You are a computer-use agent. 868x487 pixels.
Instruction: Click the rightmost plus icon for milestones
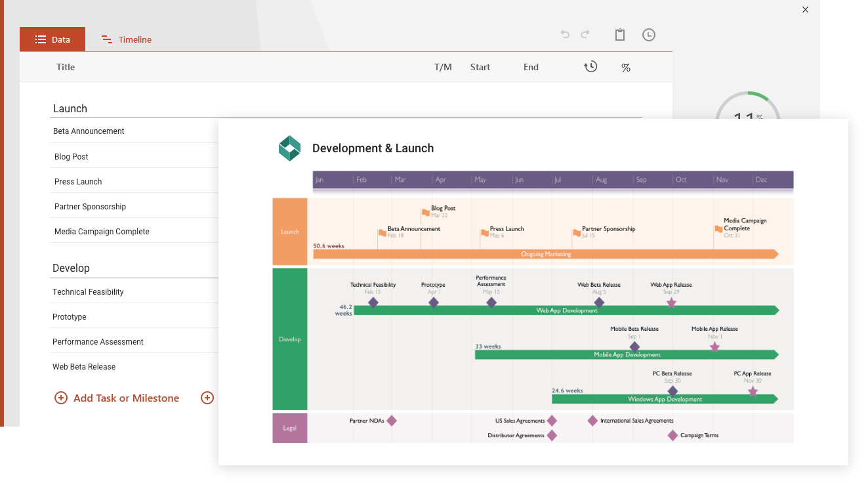coord(207,398)
